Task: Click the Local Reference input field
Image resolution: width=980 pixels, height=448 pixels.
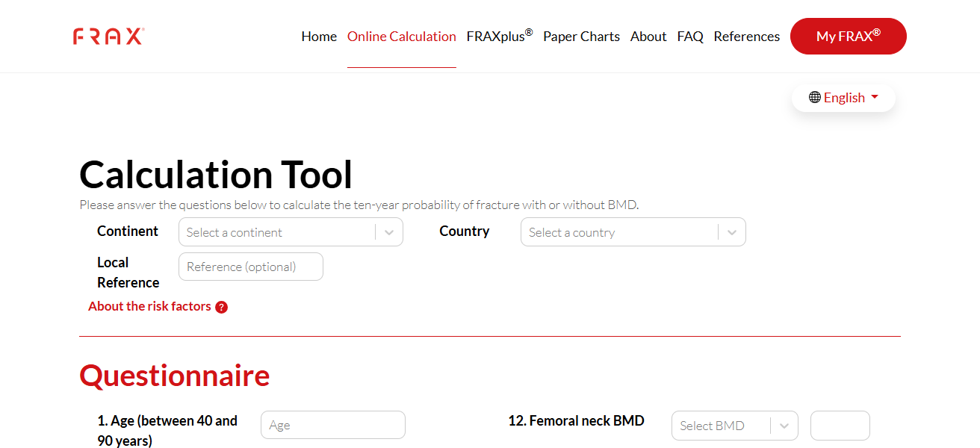Action: tap(250, 267)
